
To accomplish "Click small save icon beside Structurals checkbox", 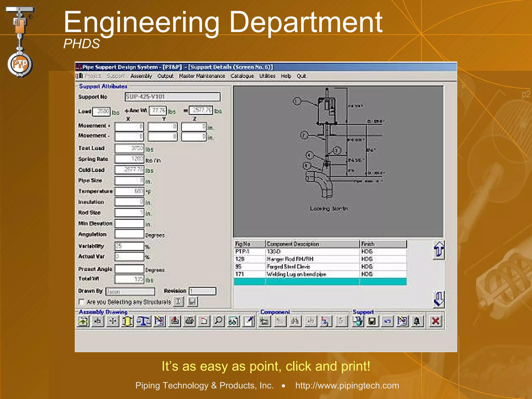I will tap(192, 302).
